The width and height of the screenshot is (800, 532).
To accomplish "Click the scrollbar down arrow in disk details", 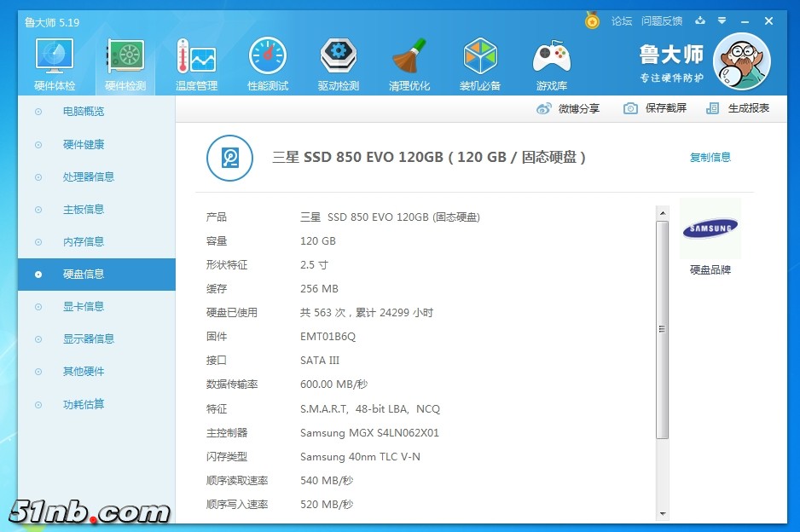I will [663, 514].
